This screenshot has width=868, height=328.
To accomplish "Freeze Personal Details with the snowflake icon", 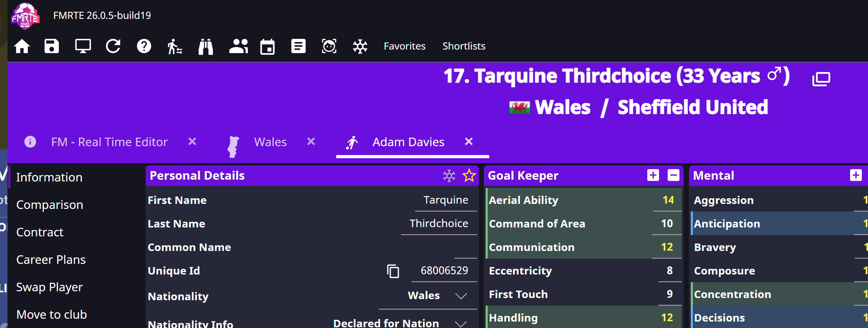I will [449, 175].
